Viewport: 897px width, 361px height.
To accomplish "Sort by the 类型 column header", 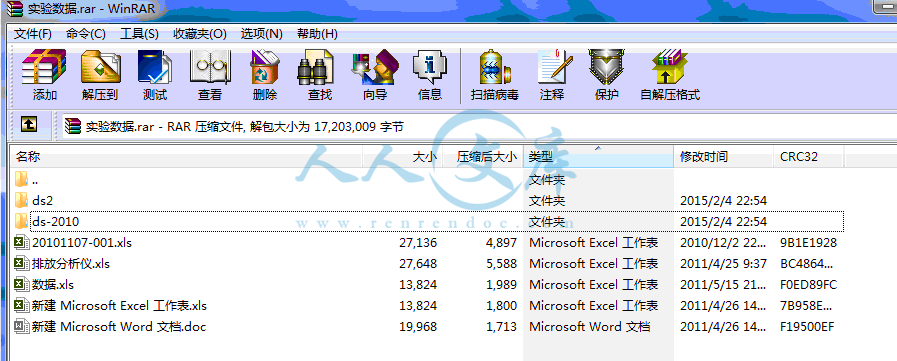I will (x=598, y=156).
